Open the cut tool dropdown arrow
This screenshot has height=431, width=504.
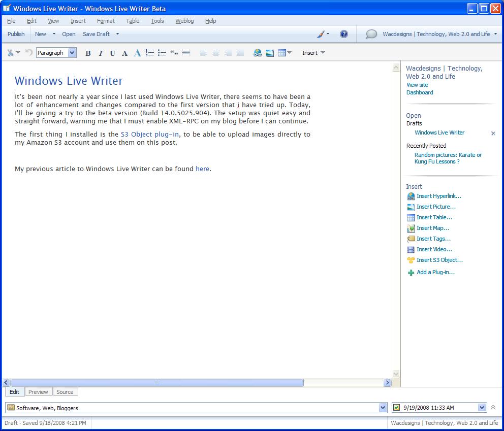point(18,53)
